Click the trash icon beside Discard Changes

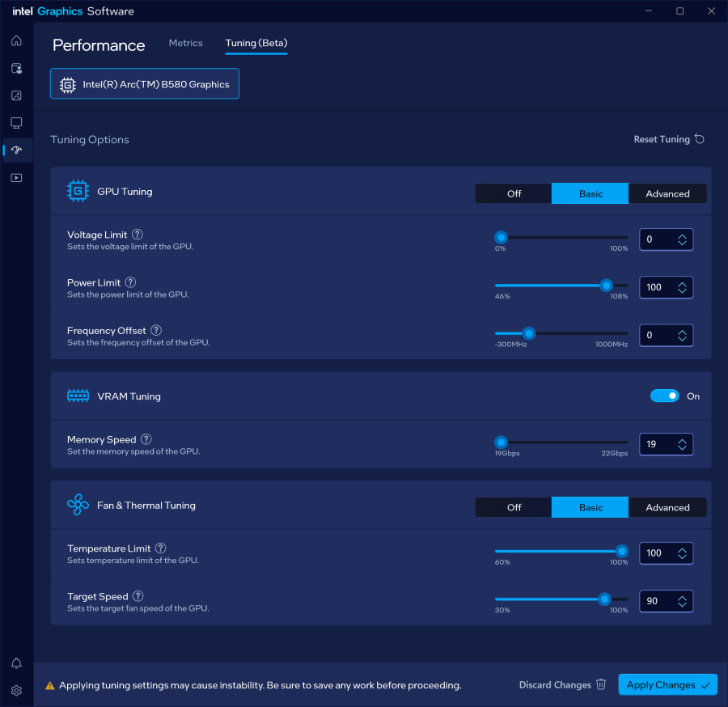point(601,684)
